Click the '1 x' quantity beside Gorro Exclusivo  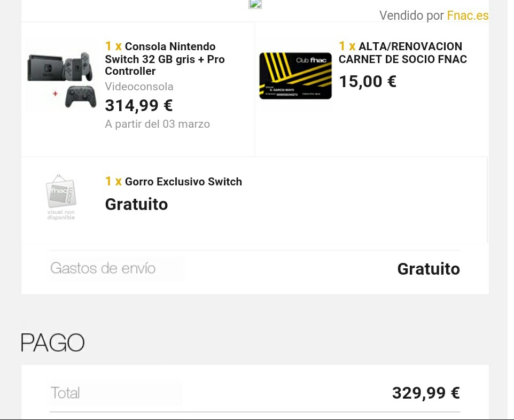pos(113,182)
